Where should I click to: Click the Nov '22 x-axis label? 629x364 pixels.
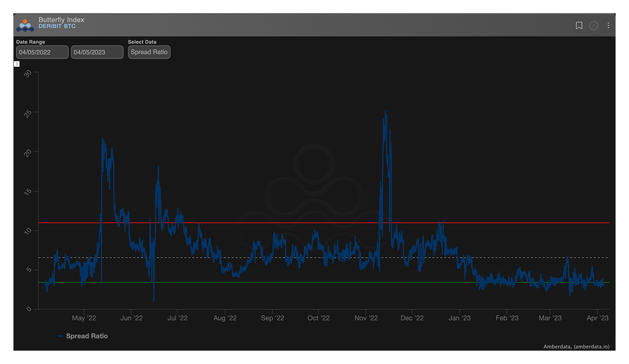(366, 318)
